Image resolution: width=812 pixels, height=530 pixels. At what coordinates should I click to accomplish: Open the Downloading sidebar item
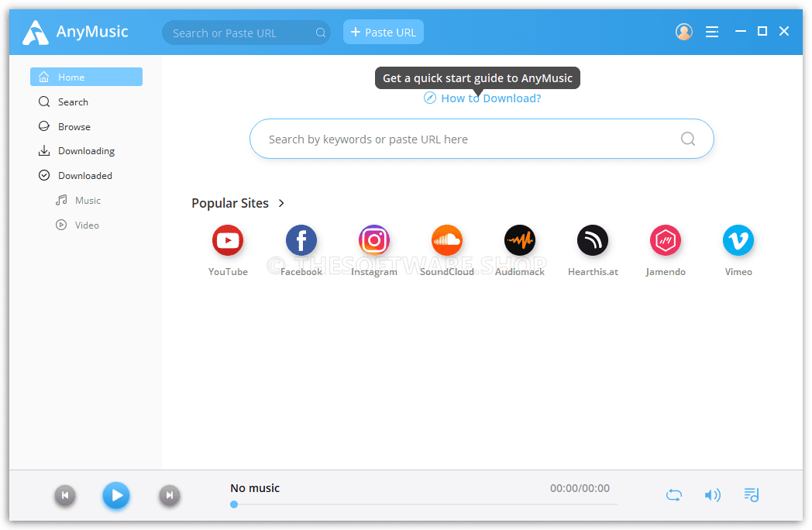[x=86, y=151]
